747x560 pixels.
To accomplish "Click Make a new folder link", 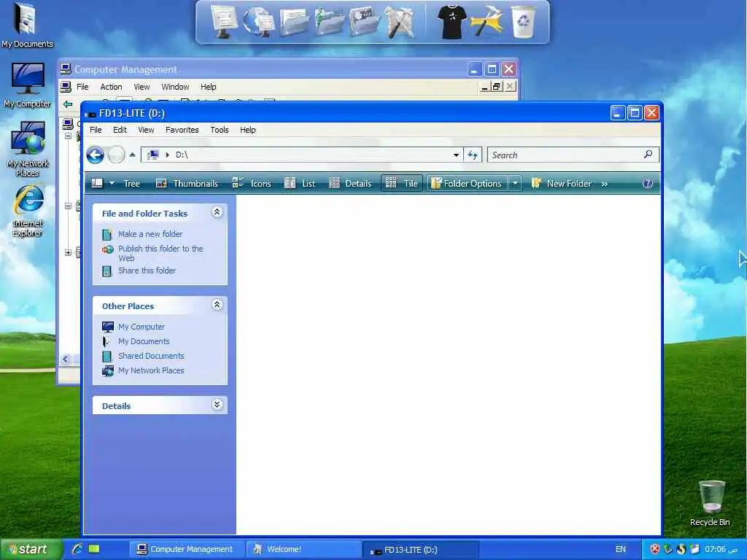I will (150, 234).
